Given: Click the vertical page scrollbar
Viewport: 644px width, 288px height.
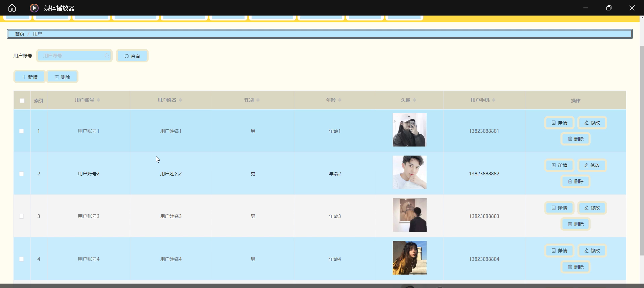Looking at the screenshot, I should coord(642,151).
